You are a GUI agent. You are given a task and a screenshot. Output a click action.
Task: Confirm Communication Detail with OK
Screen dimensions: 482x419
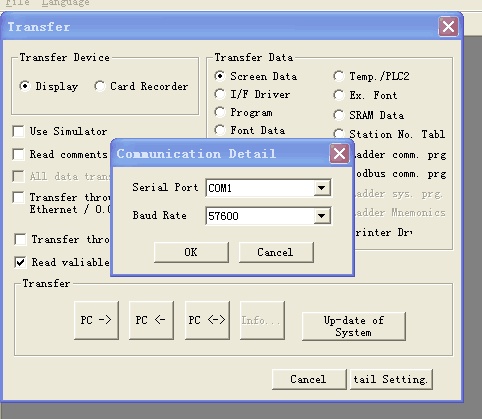click(191, 252)
